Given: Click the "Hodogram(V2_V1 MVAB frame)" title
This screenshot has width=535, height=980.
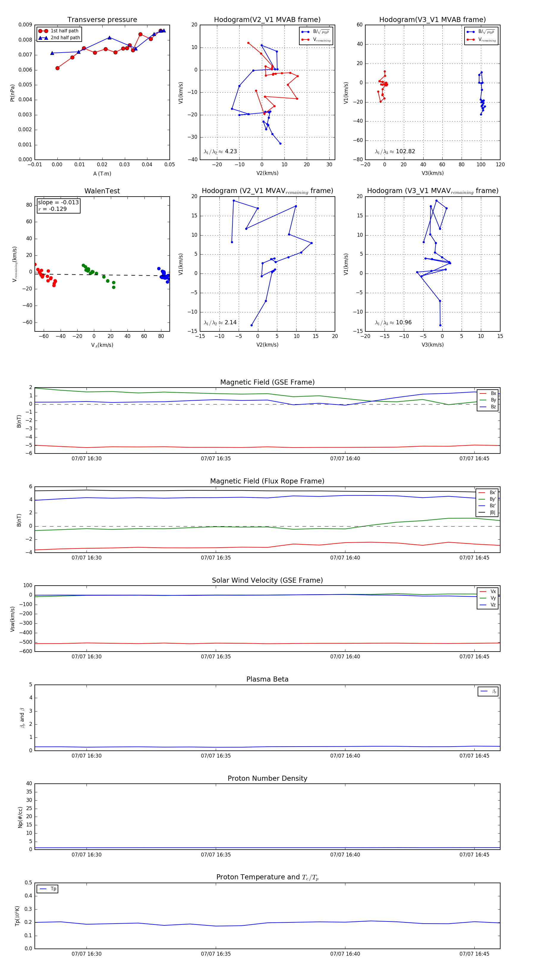Looking at the screenshot, I should (x=267, y=20).
